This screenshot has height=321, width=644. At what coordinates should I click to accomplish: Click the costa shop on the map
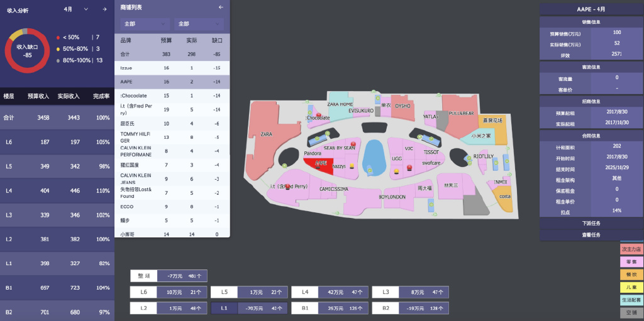coord(504,197)
